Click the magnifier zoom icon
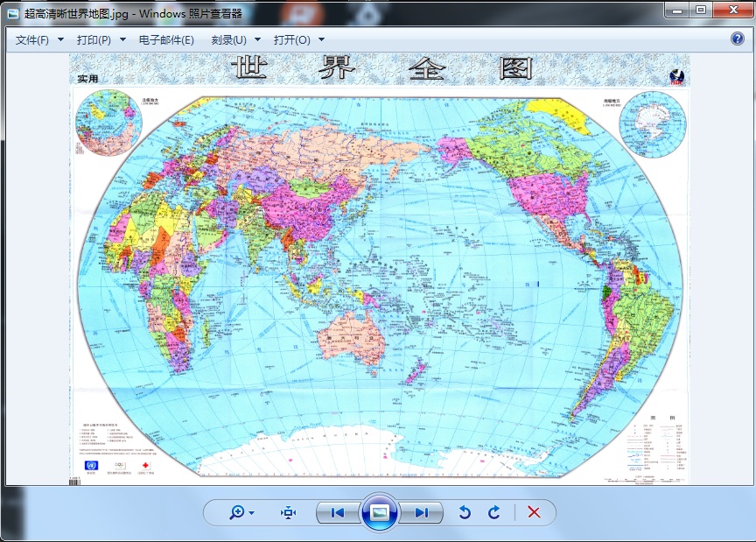Viewport: 756px width, 542px height. pos(236,513)
